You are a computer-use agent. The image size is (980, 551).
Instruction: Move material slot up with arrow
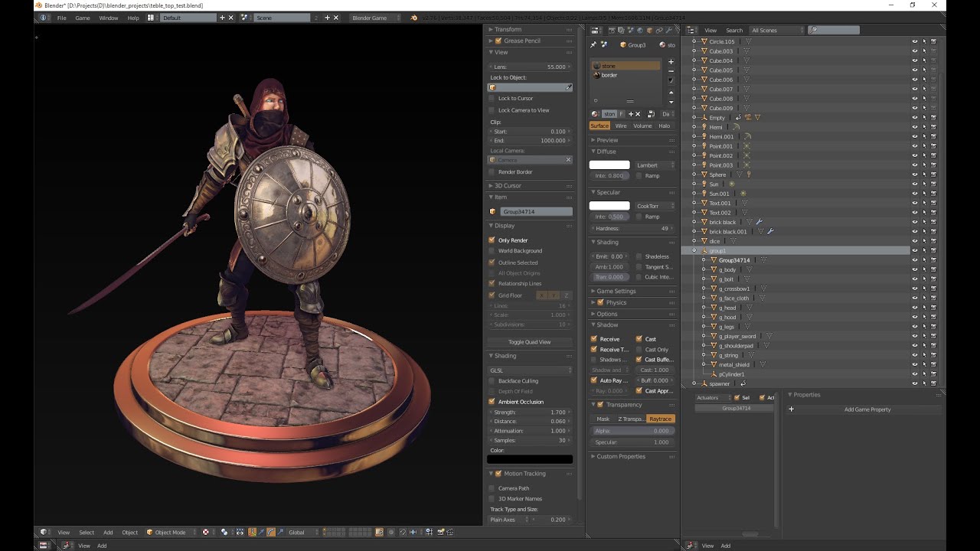coord(671,93)
